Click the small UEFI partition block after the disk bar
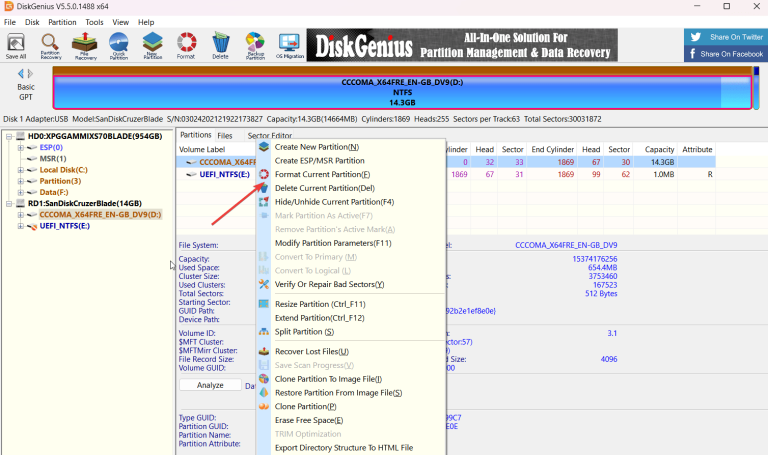The width and height of the screenshot is (768, 455). click(x=756, y=88)
